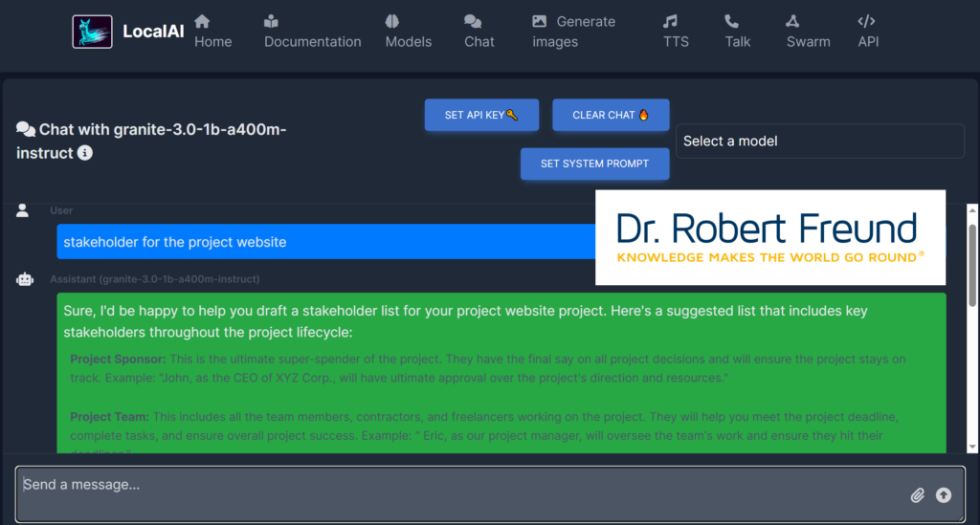Open the Swarm page

[x=808, y=32]
